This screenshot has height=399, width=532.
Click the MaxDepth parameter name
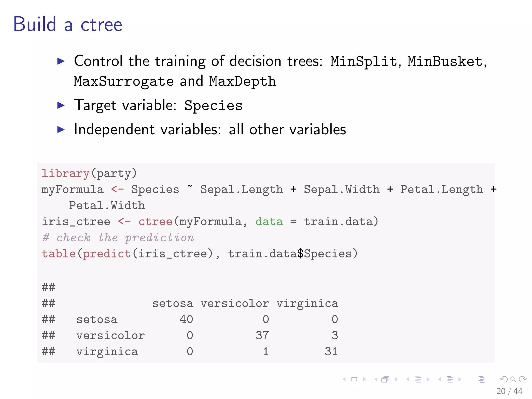point(243,82)
